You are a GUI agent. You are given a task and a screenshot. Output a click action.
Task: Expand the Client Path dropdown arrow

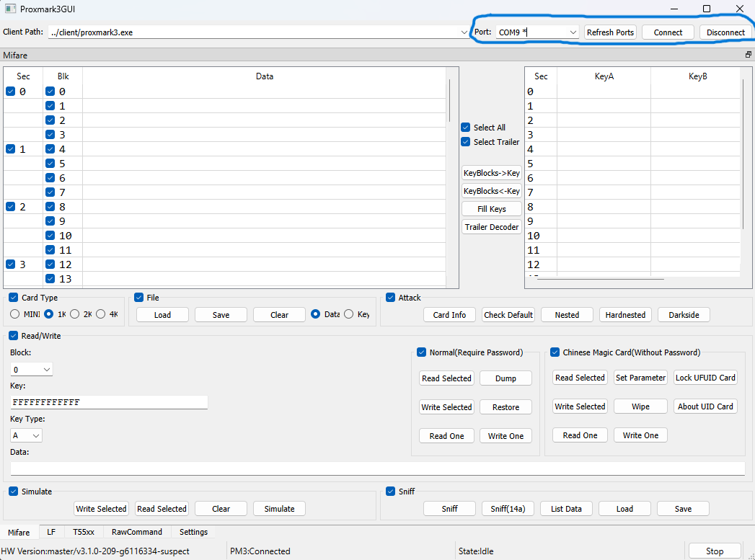(x=464, y=32)
